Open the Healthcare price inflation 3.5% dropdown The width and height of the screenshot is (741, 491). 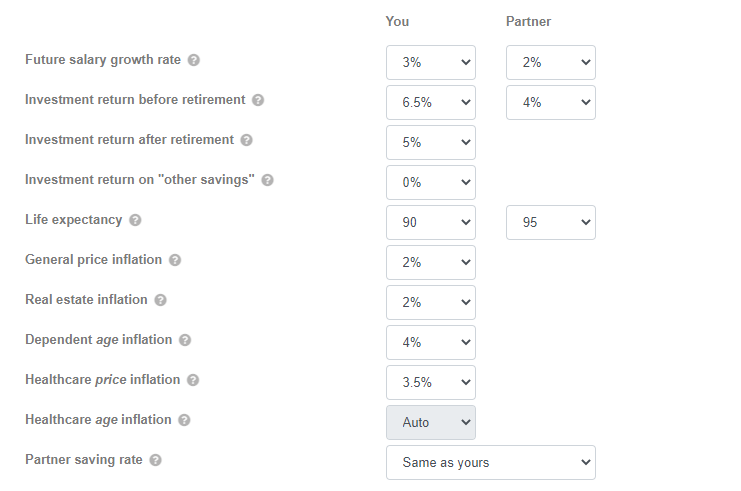[431, 382]
